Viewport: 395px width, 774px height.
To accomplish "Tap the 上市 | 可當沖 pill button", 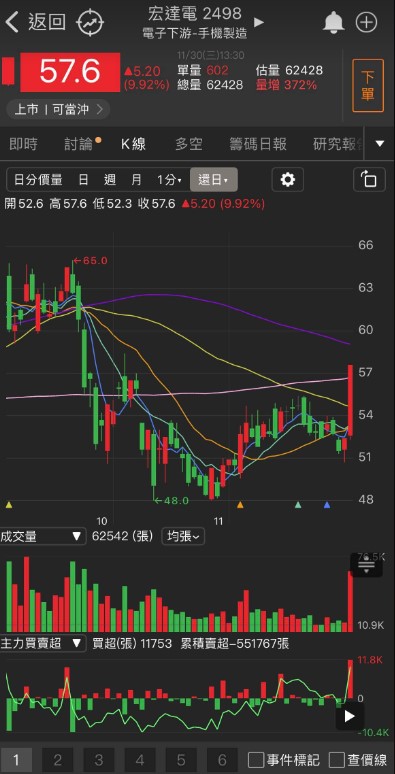I will (58, 109).
